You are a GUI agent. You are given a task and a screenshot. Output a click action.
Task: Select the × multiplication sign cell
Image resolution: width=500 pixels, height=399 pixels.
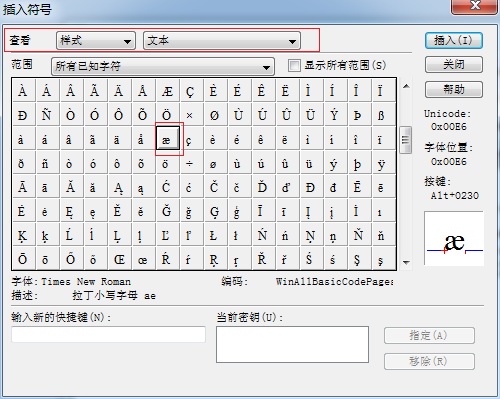[192, 115]
